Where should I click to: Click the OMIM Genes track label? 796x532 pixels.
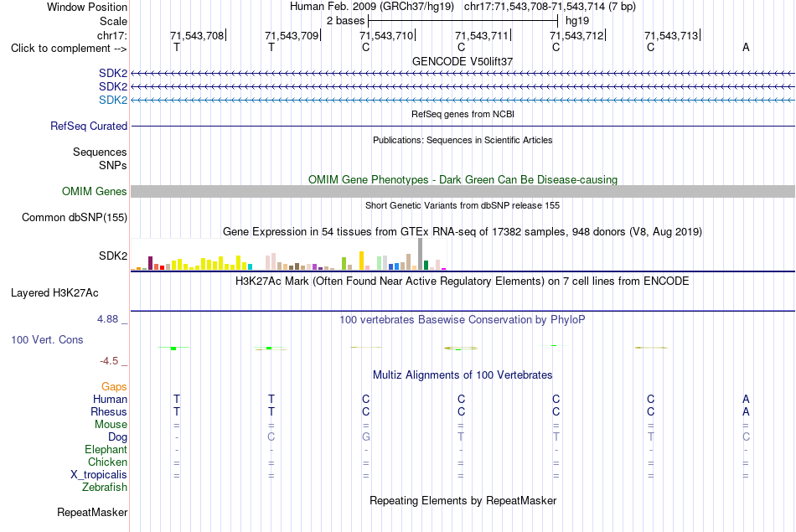pos(94,191)
